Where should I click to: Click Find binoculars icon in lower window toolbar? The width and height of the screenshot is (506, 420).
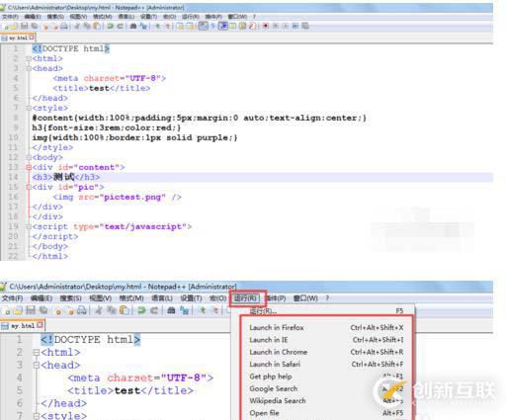pos(171,310)
